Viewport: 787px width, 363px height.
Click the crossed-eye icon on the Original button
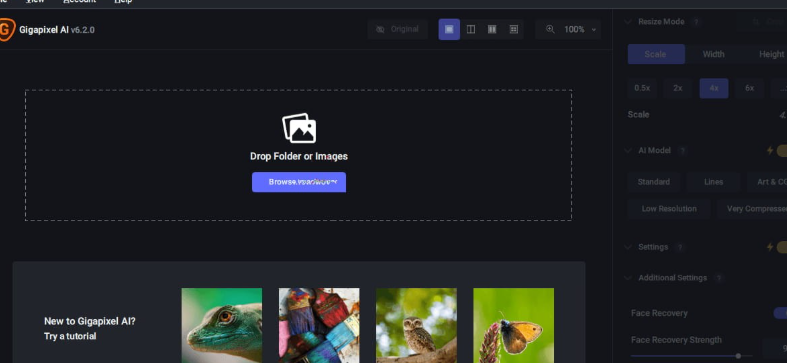point(380,30)
